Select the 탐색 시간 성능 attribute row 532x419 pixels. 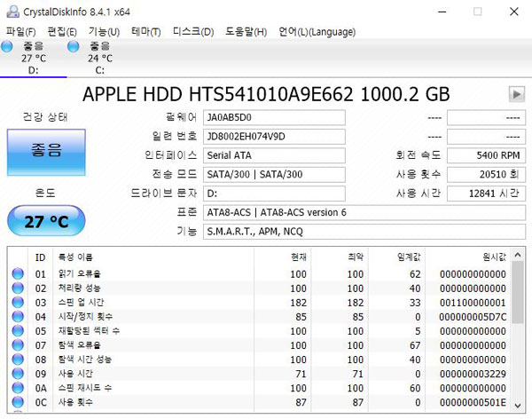259,360
